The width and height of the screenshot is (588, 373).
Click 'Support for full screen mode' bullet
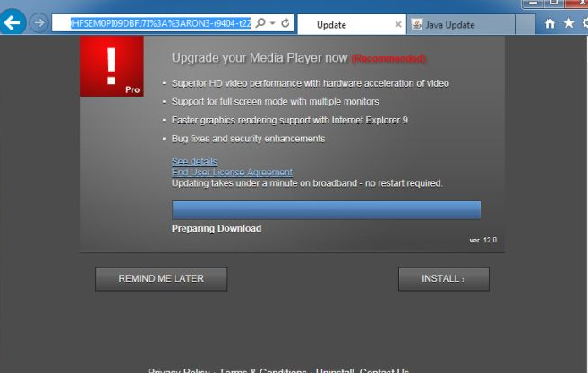pyautogui.click(x=276, y=102)
